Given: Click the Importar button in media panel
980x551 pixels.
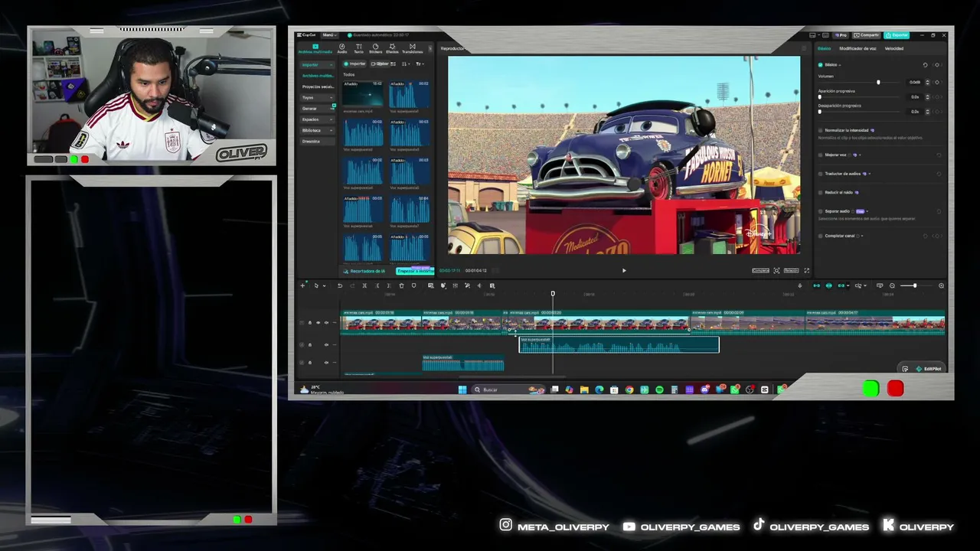Looking at the screenshot, I should click(355, 64).
